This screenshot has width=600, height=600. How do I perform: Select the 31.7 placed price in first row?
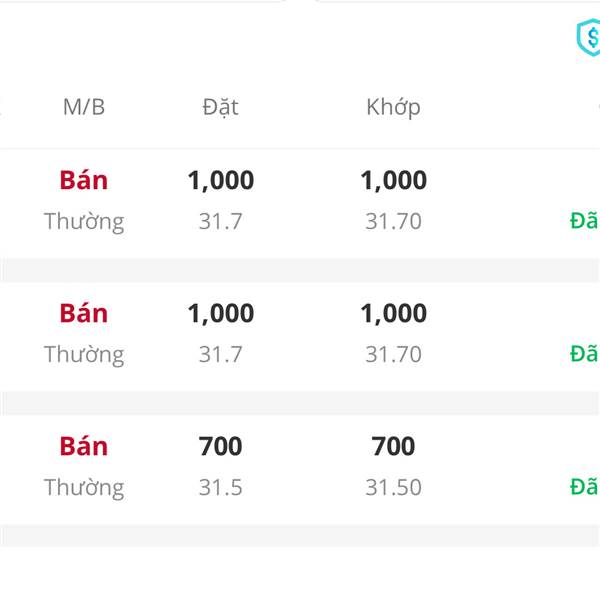[220, 221]
